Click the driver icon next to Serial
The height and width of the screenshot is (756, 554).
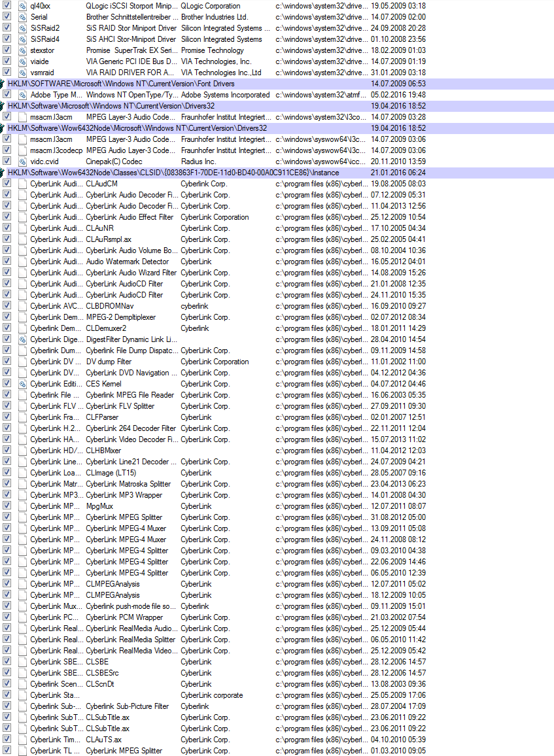[22, 17]
